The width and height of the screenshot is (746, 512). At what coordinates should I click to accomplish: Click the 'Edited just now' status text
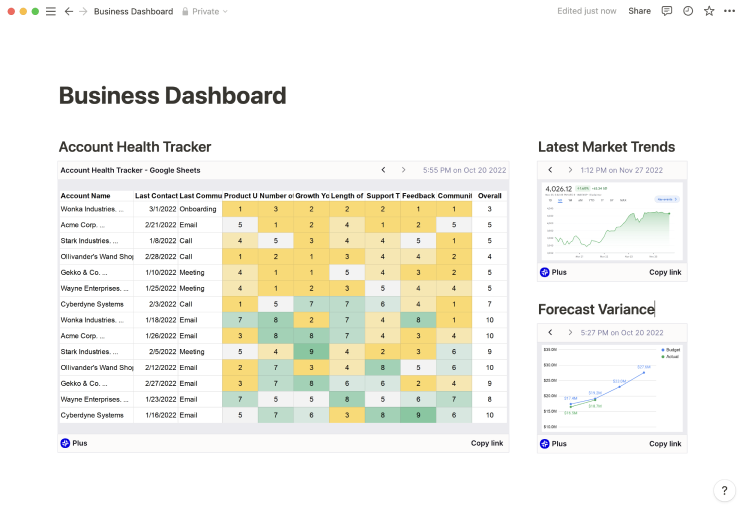587,11
